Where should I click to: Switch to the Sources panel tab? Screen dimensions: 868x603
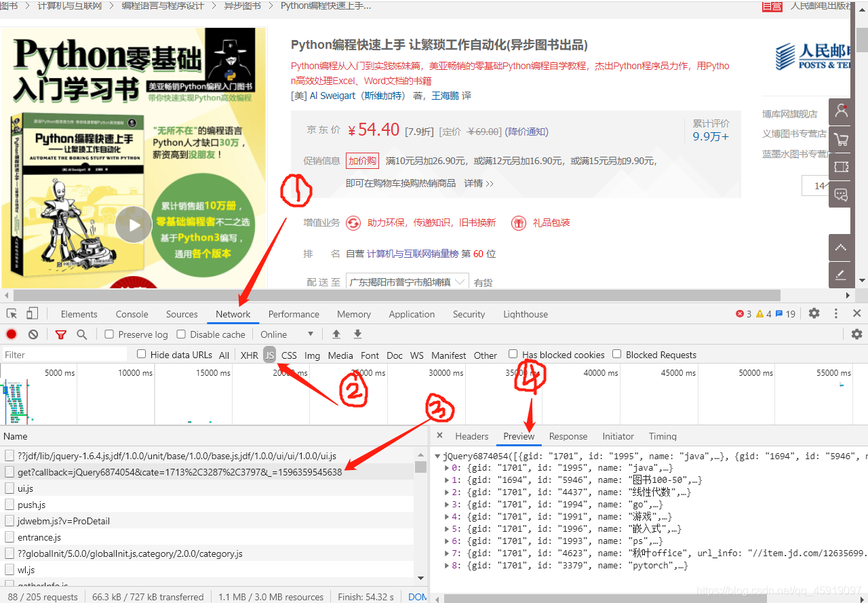(x=182, y=314)
